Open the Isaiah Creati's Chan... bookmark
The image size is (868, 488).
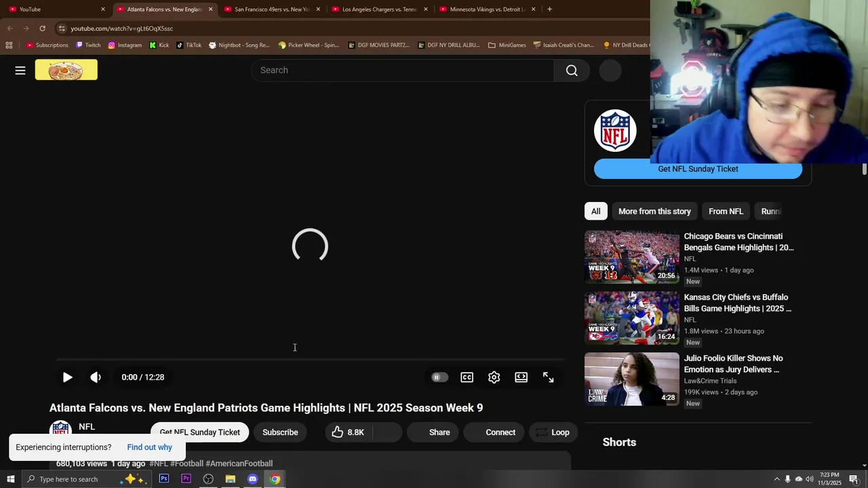tap(564, 45)
